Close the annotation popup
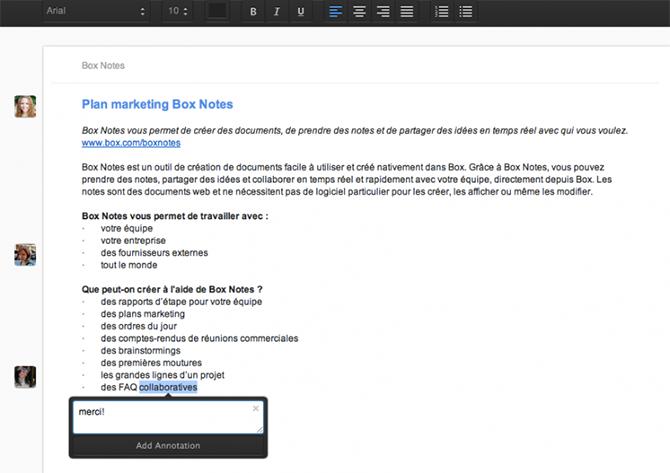Viewport: 670px width, 473px height. (256, 408)
